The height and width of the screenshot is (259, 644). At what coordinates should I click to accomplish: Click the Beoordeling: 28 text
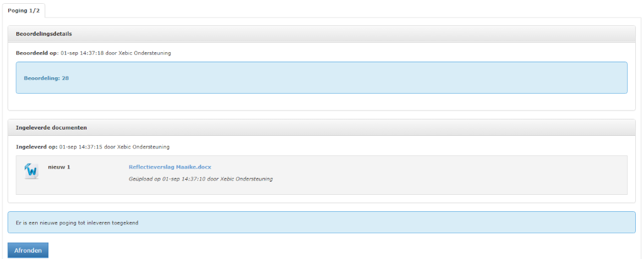[47, 78]
